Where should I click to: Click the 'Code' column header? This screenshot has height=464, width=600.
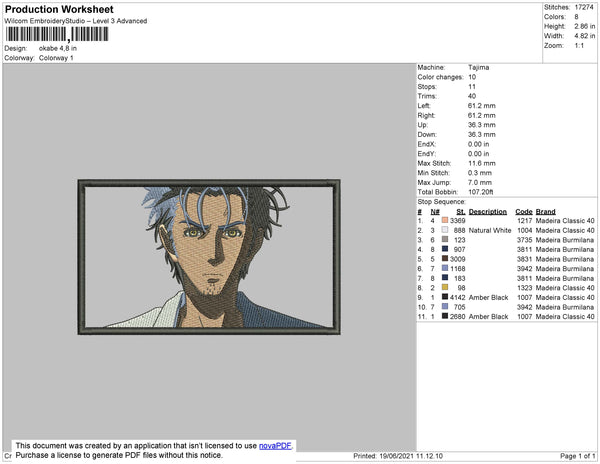coord(524,212)
